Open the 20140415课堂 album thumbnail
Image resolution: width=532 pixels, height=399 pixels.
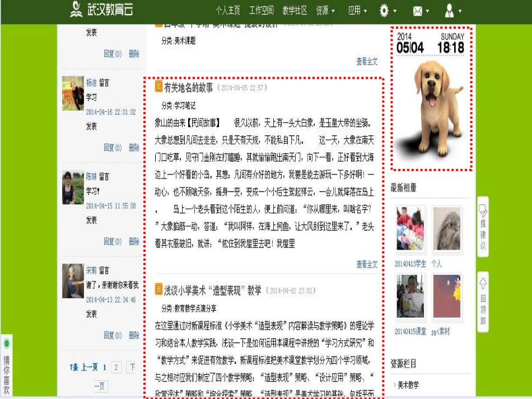(410, 296)
